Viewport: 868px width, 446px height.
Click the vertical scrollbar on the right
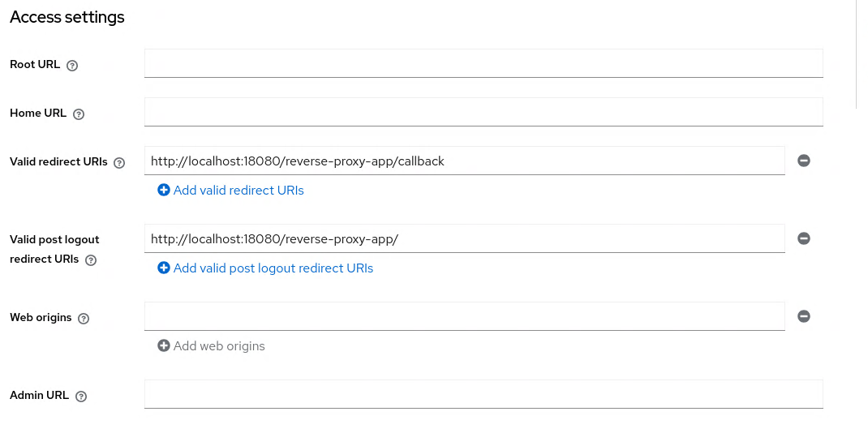tap(857, 54)
